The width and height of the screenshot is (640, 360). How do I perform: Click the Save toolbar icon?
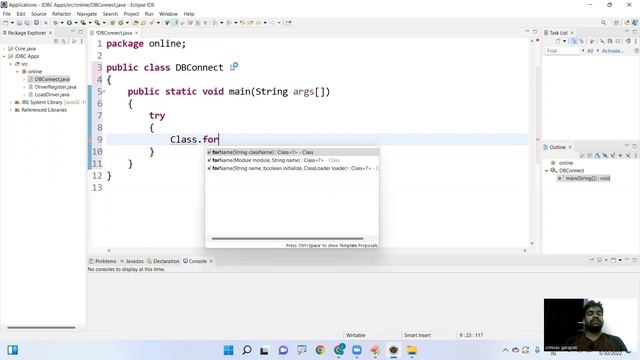click(x=19, y=22)
